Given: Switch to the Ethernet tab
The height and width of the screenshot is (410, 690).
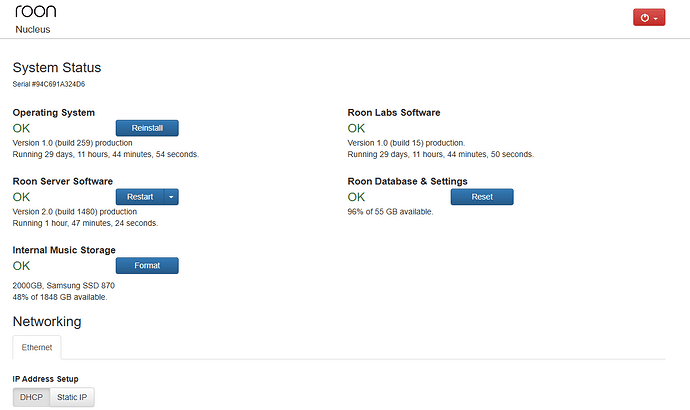Looking at the screenshot, I should point(37,348).
